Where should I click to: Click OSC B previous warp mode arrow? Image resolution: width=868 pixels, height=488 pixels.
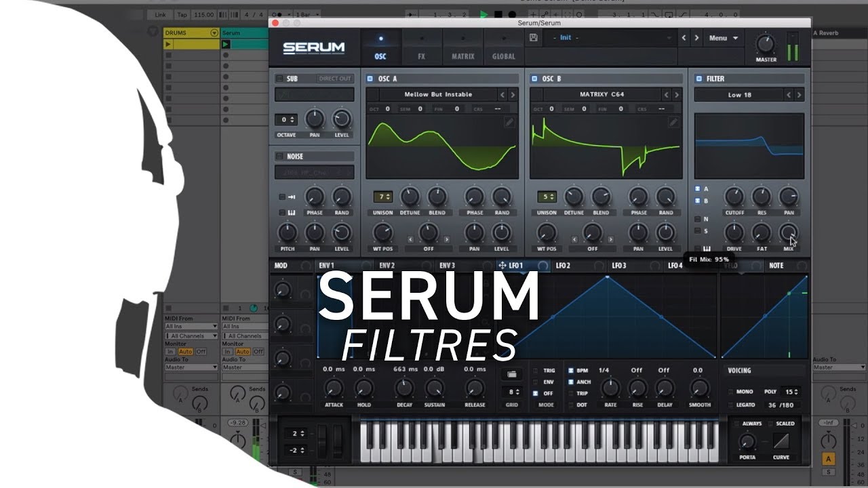click(x=573, y=239)
